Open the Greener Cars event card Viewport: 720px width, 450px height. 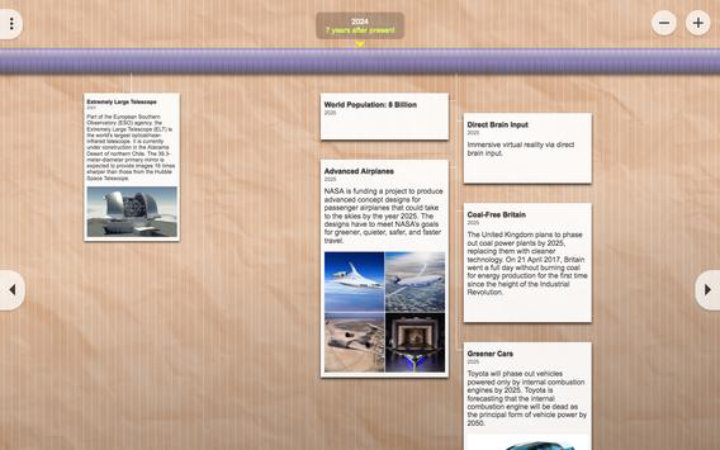pos(528,396)
